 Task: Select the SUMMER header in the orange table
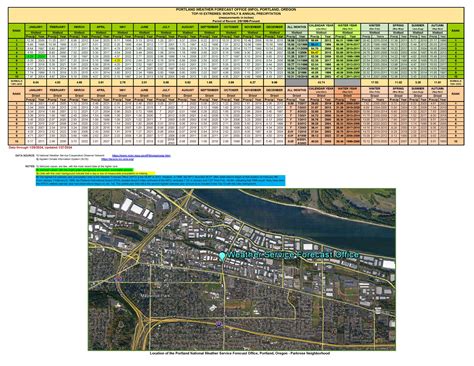click(x=418, y=89)
